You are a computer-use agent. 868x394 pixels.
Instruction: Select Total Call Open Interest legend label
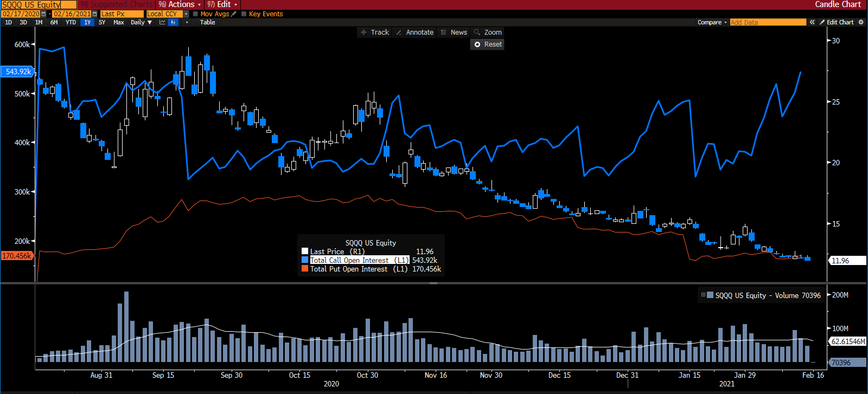pos(359,260)
